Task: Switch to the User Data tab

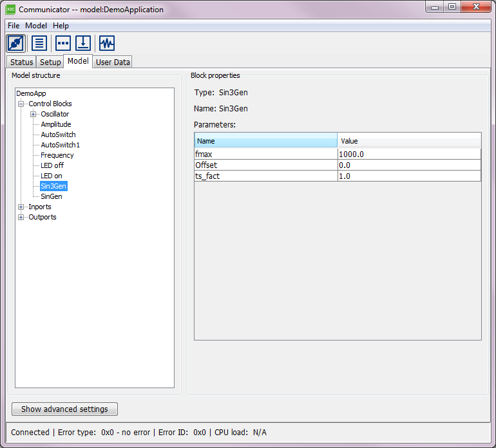Action: tap(113, 62)
